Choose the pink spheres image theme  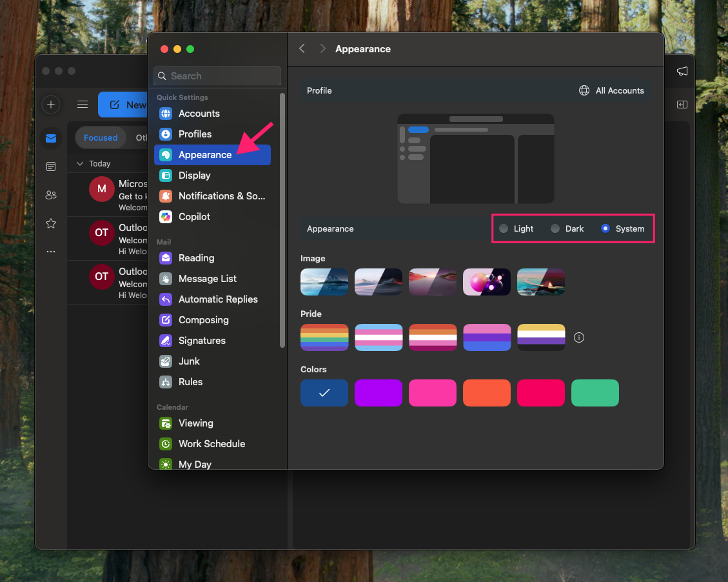487,282
